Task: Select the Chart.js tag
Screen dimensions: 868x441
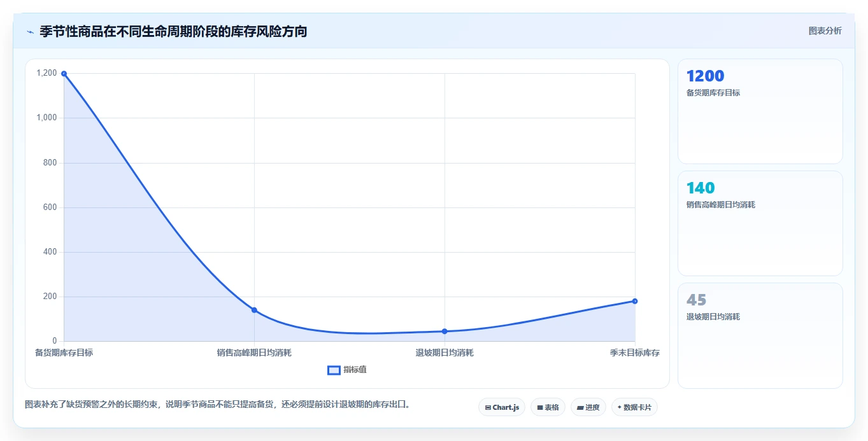Action: pos(502,407)
